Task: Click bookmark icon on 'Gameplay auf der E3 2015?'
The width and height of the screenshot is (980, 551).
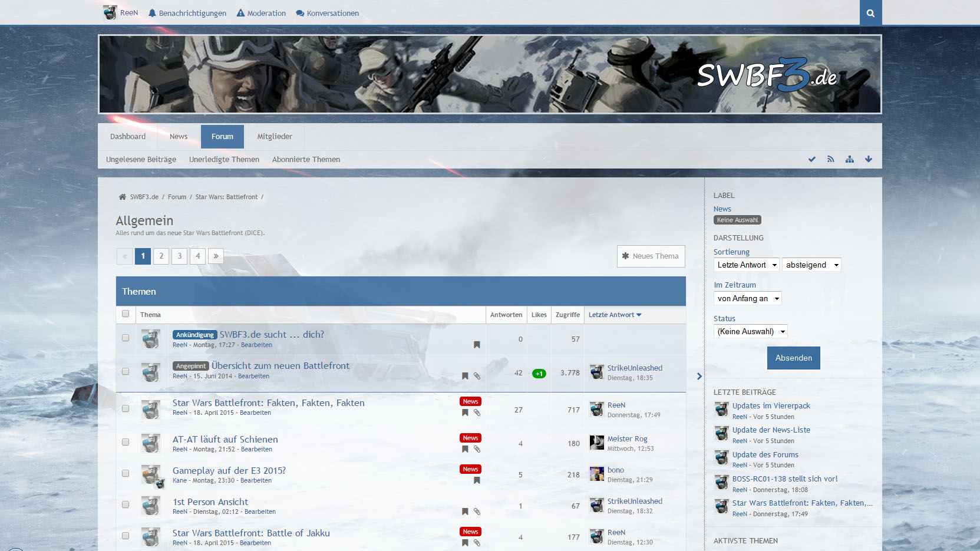Action: pos(477,480)
